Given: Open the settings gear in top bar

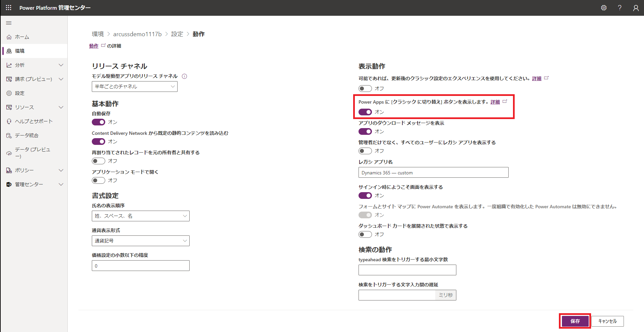Looking at the screenshot, I should pos(603,8).
